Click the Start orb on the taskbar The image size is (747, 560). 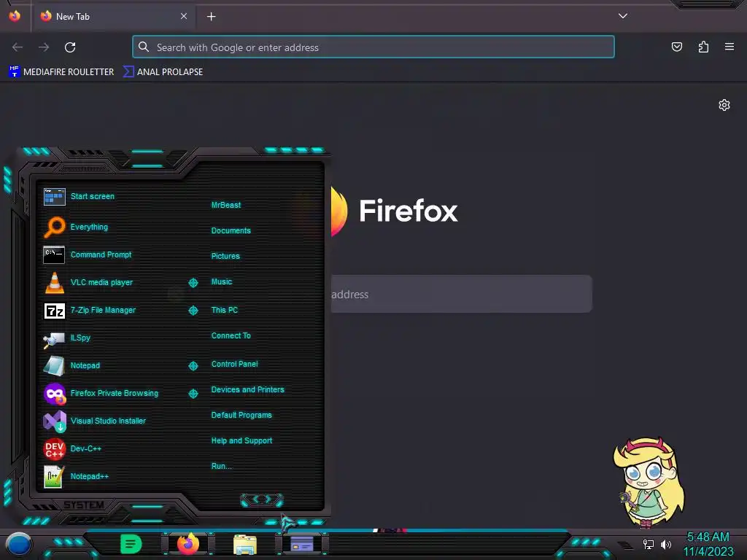point(19,545)
